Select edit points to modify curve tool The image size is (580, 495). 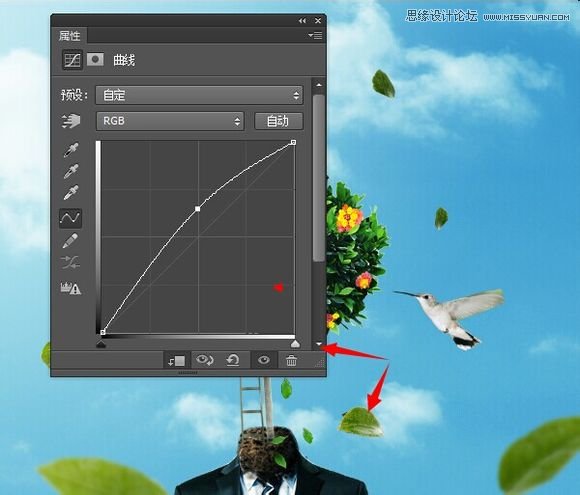(70, 218)
